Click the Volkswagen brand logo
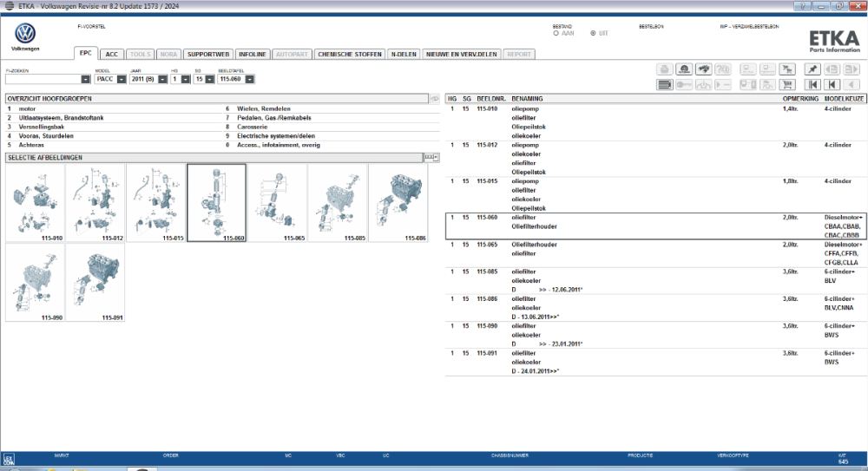This screenshot has height=471, width=868. 25,34
